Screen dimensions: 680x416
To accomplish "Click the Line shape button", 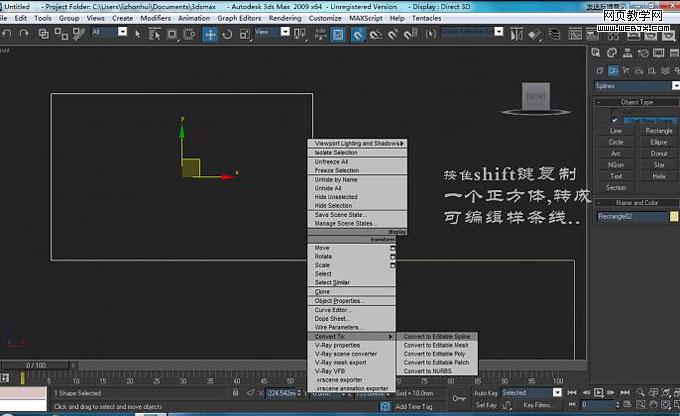I will coord(616,131).
